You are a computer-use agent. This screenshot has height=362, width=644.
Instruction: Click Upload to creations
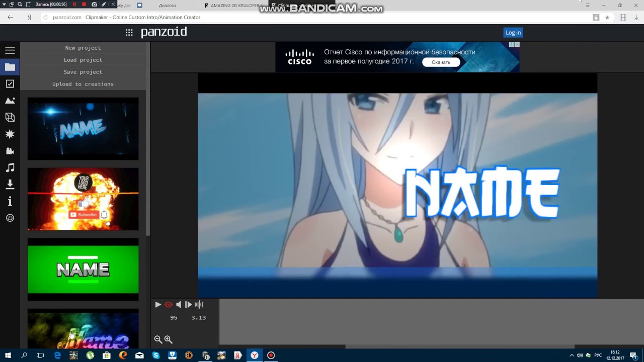click(83, 84)
